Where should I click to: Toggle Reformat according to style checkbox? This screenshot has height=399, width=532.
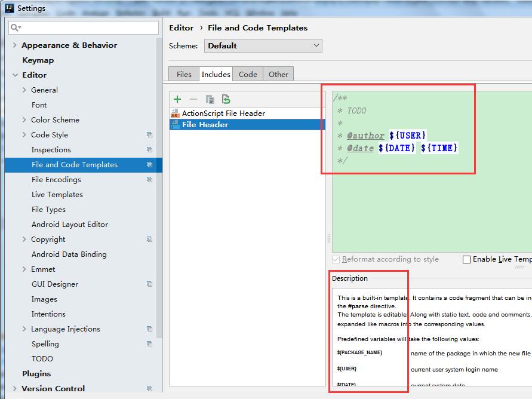tap(336, 260)
